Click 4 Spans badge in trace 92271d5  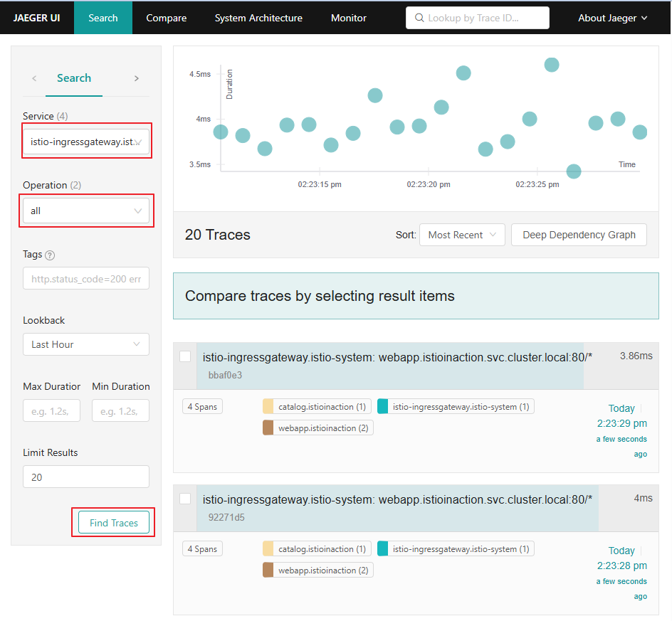[202, 548]
